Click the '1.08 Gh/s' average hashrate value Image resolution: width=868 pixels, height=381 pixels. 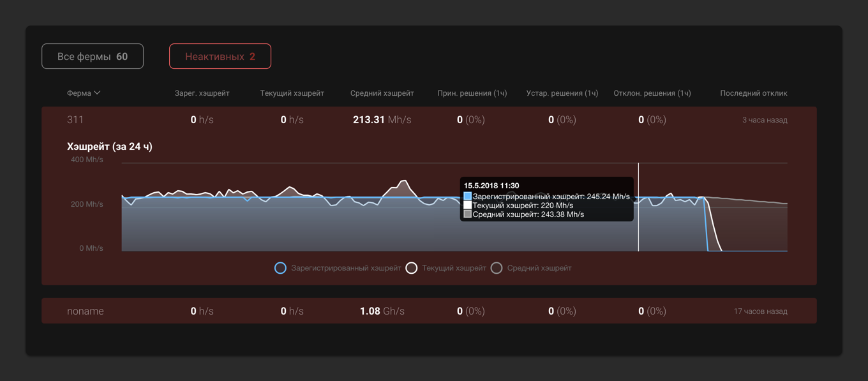pyautogui.click(x=382, y=311)
